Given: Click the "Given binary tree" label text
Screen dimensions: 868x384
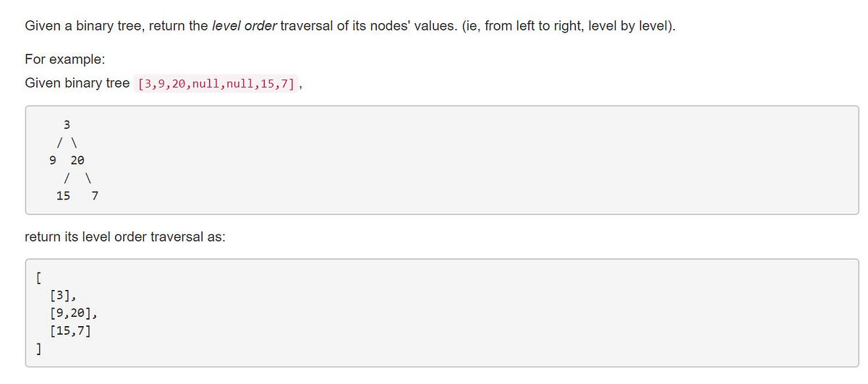Looking at the screenshot, I should [77, 83].
